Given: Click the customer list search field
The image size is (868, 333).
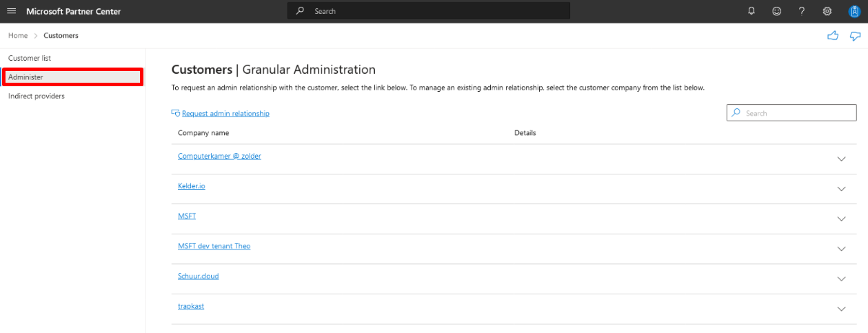Looking at the screenshot, I should pyautogui.click(x=791, y=113).
